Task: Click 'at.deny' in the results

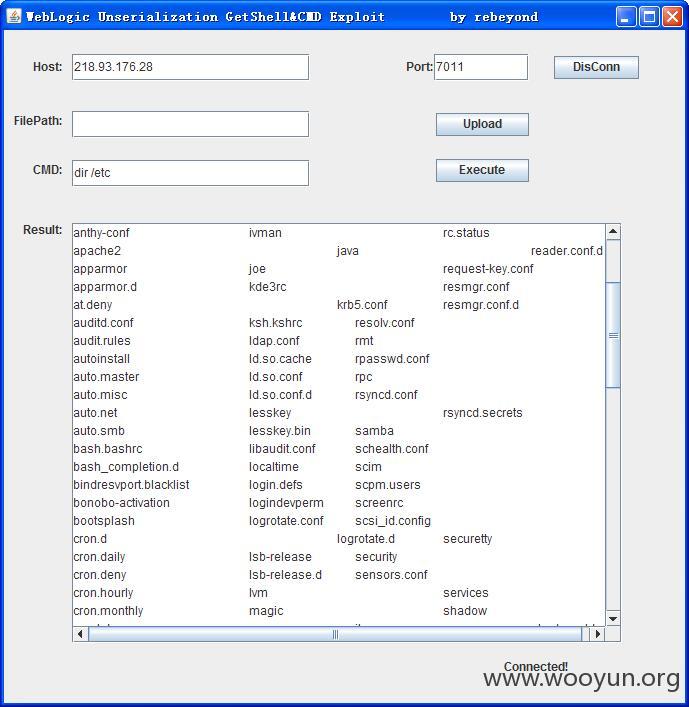Action: point(93,305)
